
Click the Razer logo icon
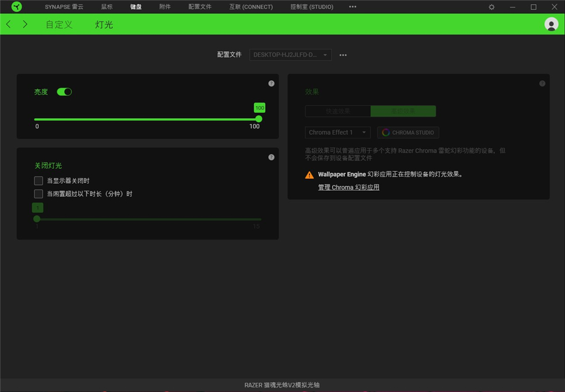(17, 6)
